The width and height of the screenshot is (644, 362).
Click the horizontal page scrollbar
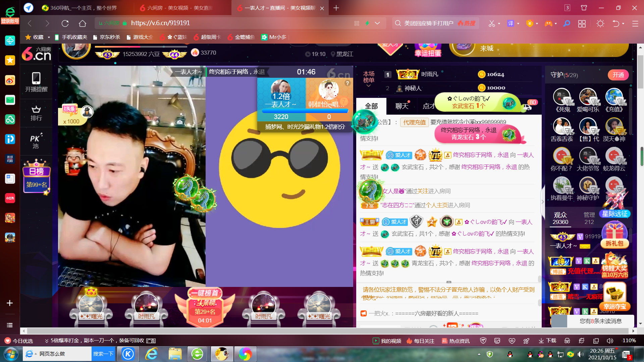point(328,331)
